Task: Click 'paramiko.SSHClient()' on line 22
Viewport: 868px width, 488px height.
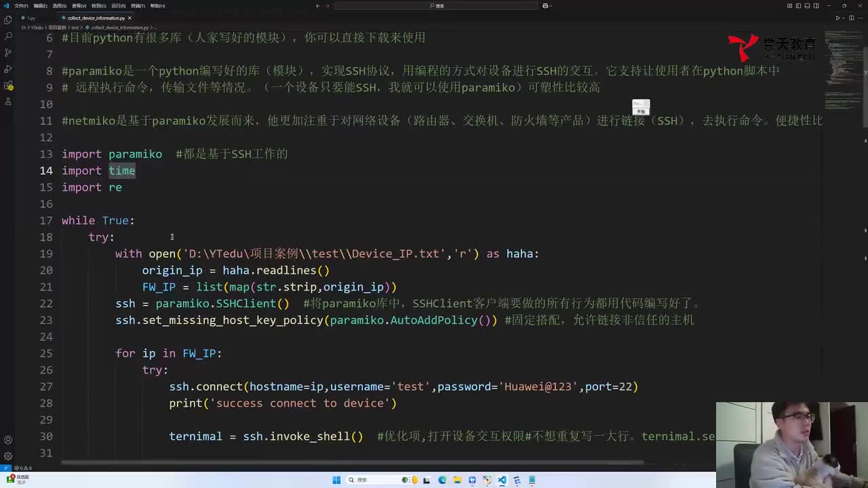Action: click(222, 304)
